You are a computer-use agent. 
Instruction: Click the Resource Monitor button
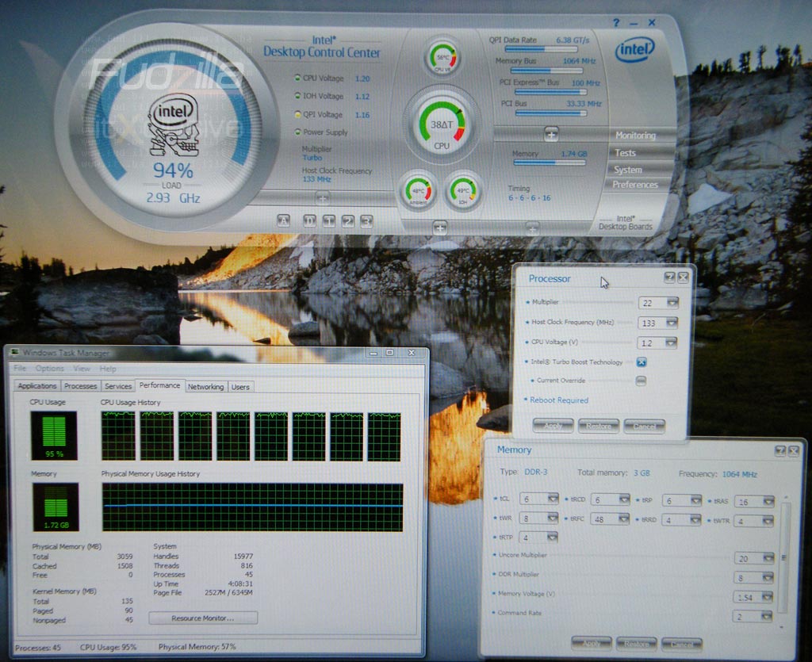[x=202, y=618]
